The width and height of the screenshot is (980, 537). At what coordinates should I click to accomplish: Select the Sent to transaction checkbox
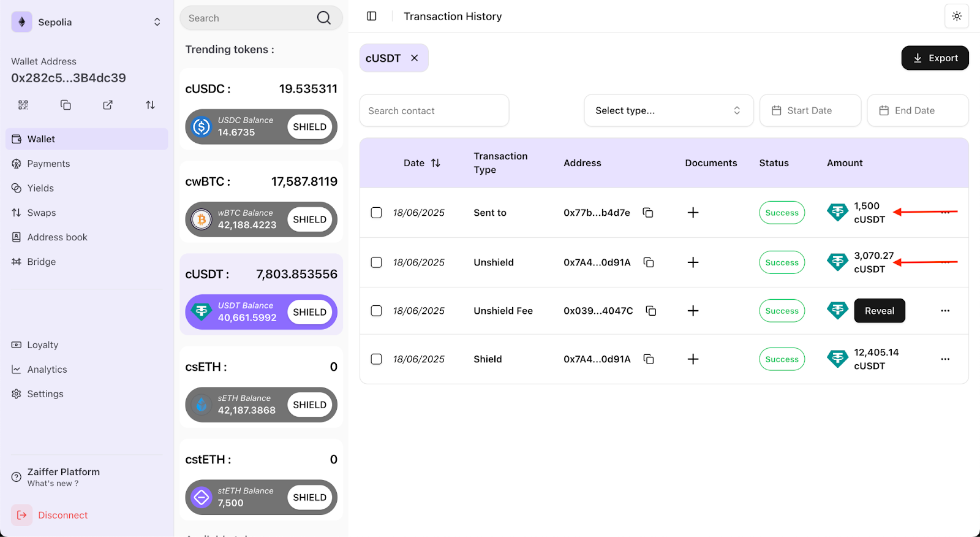click(377, 213)
